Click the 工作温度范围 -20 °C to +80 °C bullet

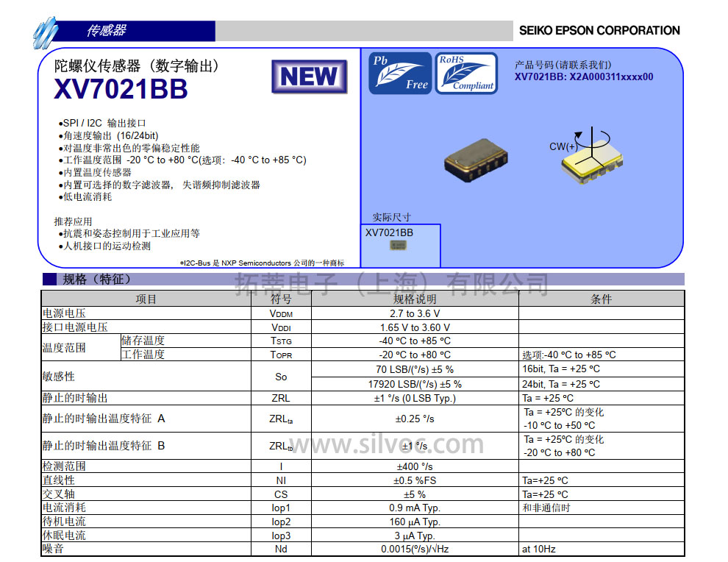click(182, 160)
